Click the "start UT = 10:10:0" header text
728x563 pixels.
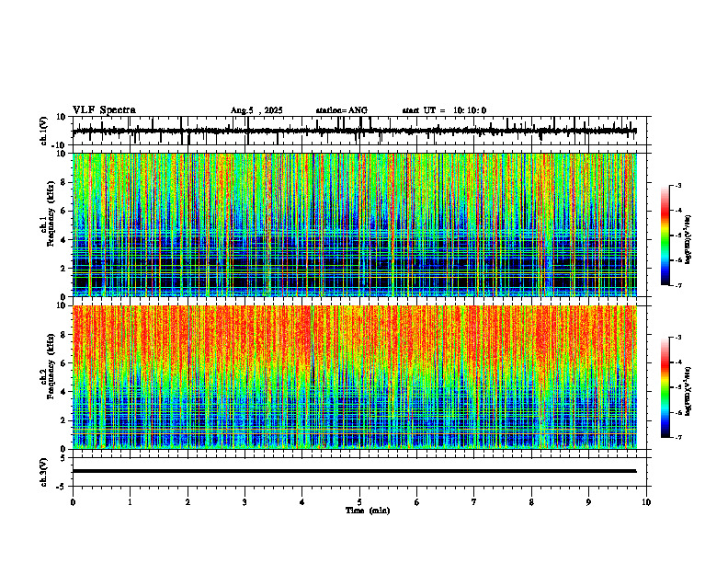(444, 110)
